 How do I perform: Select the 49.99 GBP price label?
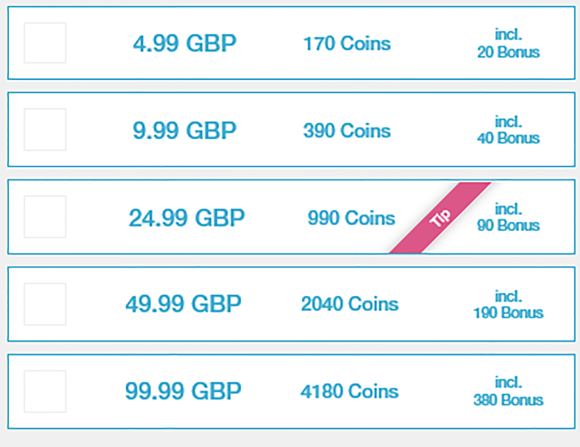[x=183, y=304]
